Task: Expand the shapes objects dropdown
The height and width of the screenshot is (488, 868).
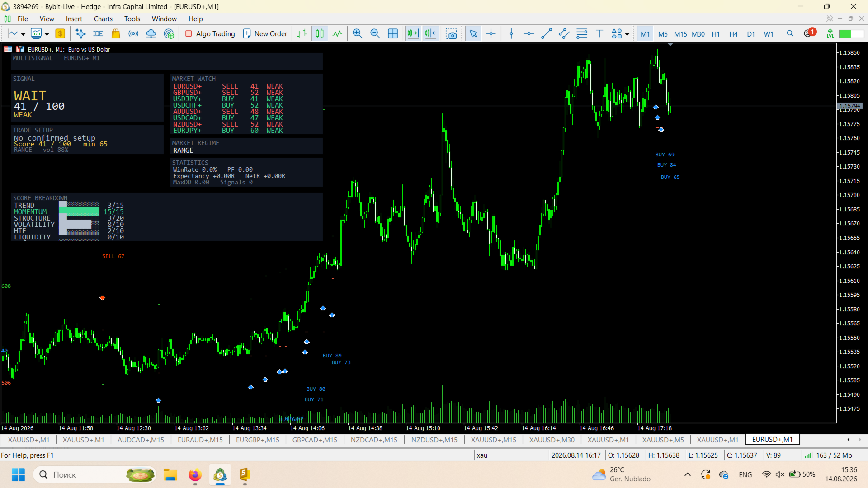Action: [627, 34]
